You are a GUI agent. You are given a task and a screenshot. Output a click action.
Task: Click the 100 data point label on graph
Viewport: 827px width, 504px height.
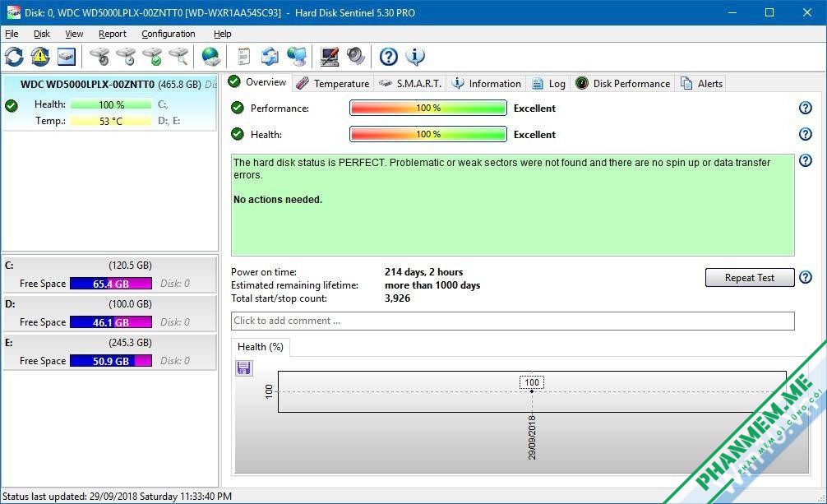coord(532,382)
